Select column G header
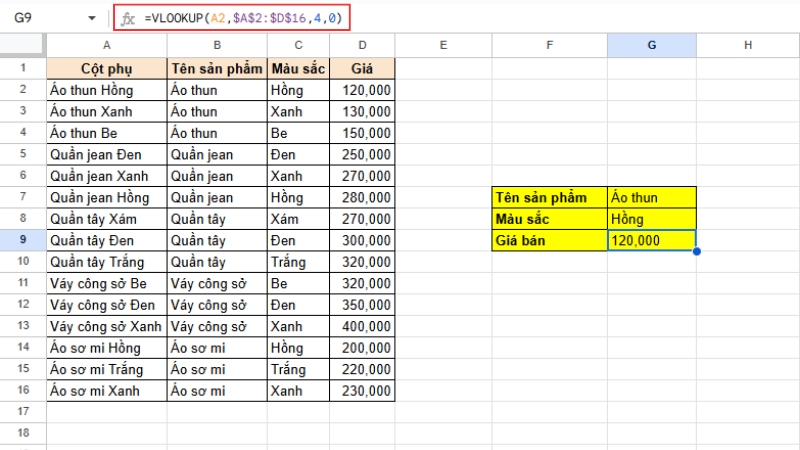Viewport: 800px width, 450px height. [x=651, y=45]
